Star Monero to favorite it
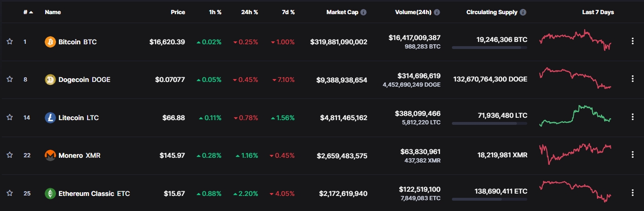This screenshot has height=211, width=644. [x=9, y=155]
